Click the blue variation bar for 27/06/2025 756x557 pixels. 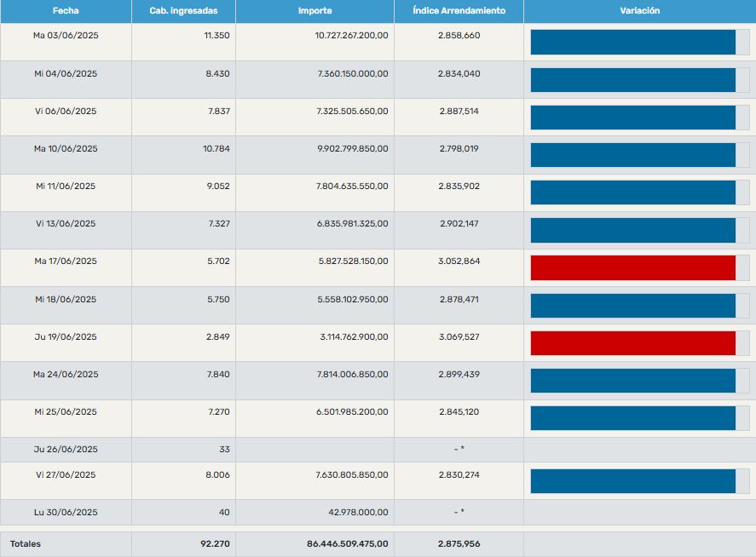(632, 480)
